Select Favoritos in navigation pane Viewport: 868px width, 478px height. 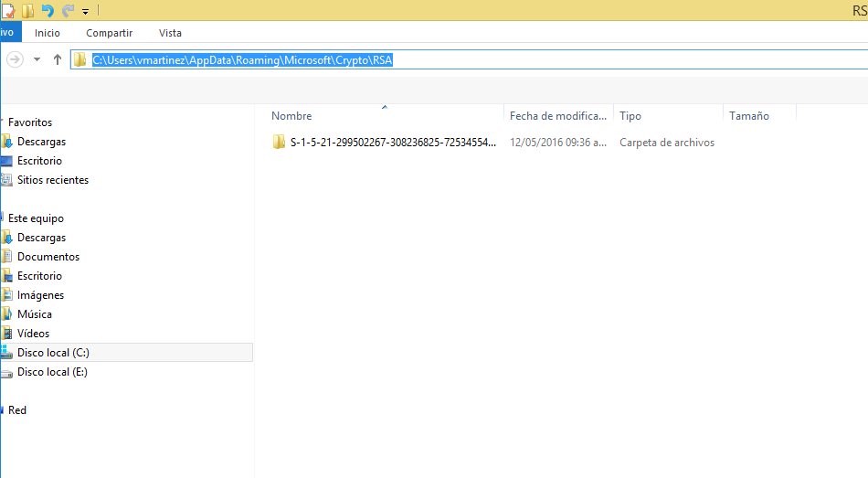30,122
